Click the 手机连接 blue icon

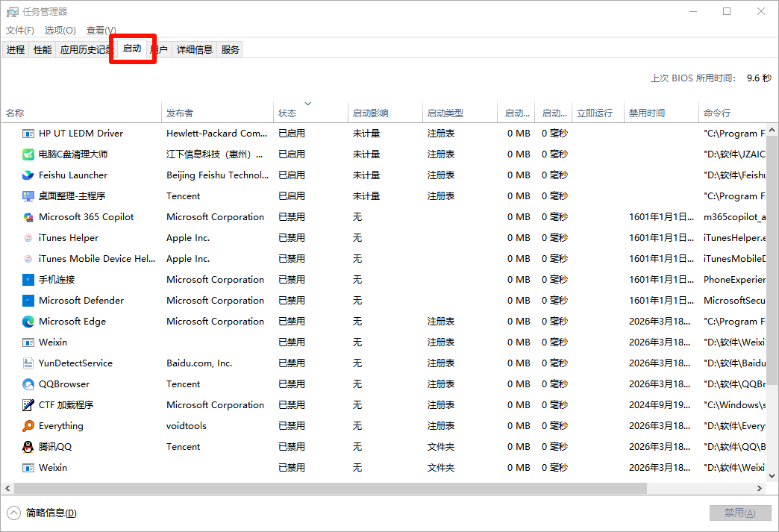tap(28, 280)
